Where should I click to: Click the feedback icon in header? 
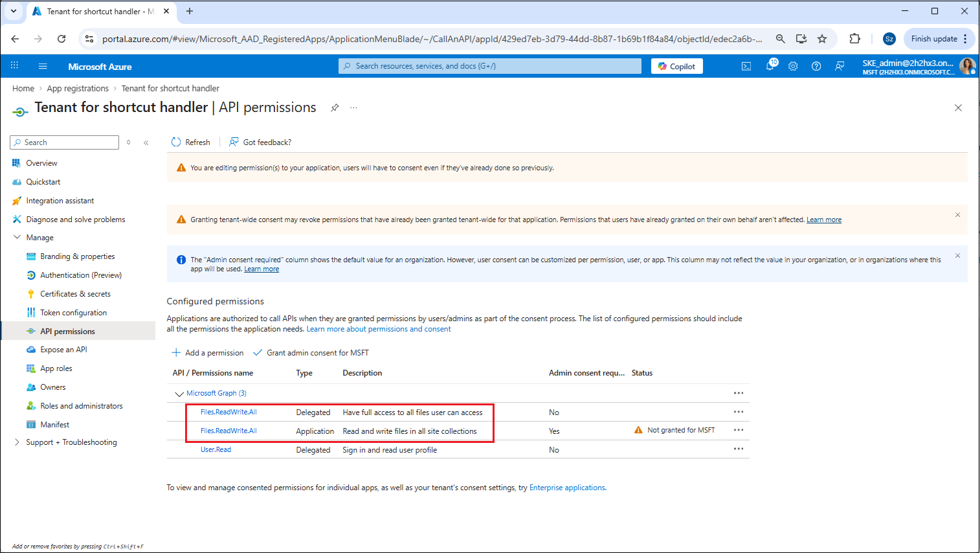point(840,66)
